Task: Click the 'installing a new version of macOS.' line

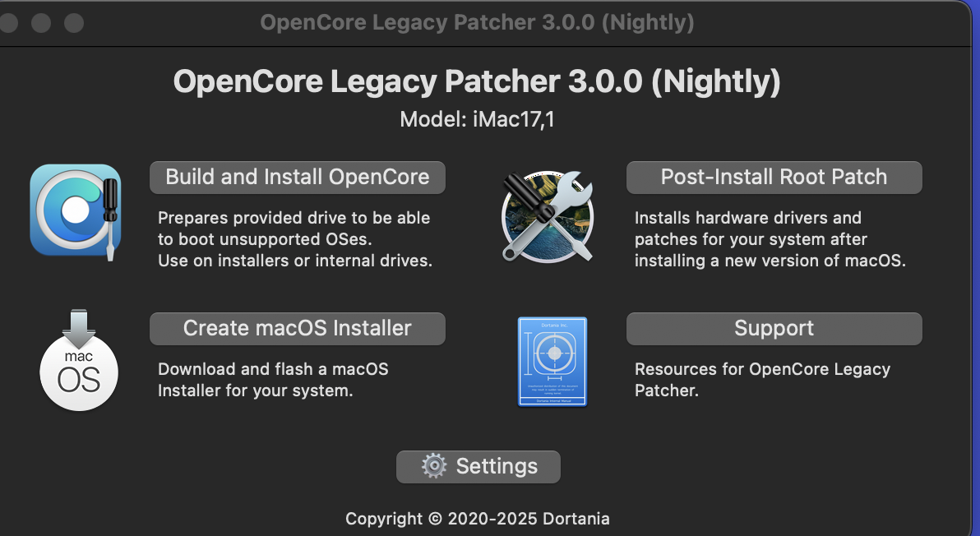Action: click(x=770, y=261)
